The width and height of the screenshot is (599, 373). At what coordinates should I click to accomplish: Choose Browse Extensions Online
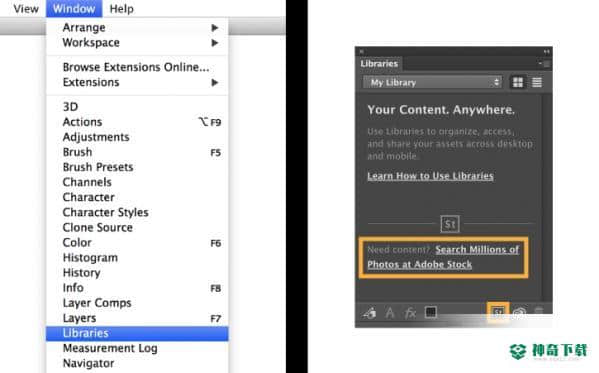coord(136,67)
